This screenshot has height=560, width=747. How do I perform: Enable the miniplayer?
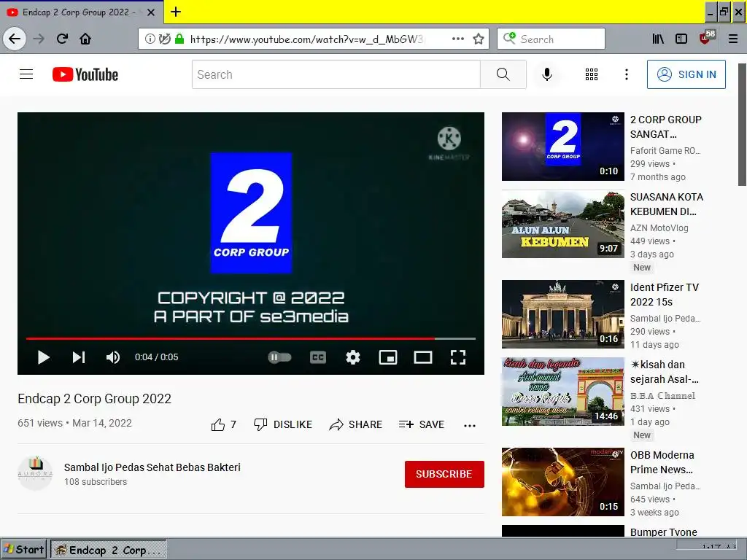388,357
